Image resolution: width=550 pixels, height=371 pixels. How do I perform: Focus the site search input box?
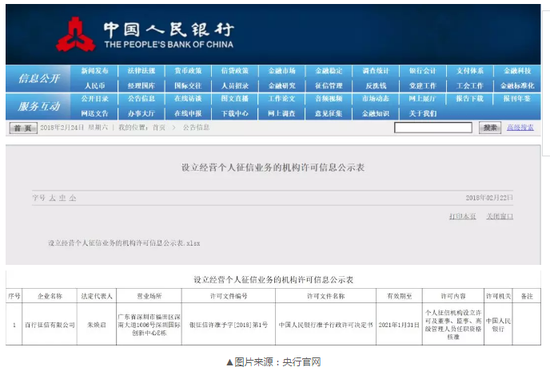pos(433,128)
